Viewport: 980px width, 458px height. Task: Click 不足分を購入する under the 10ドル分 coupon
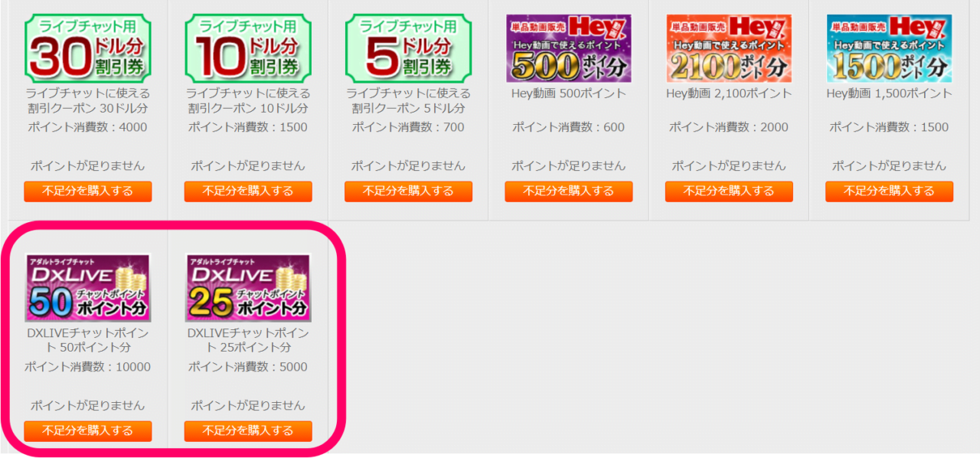(248, 191)
